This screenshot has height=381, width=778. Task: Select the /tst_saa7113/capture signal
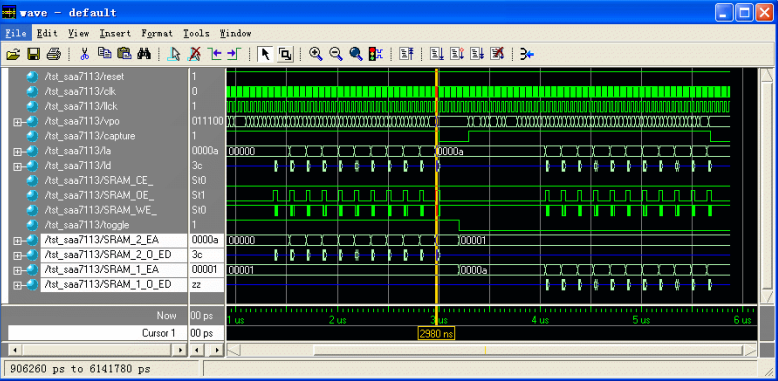[x=89, y=136]
